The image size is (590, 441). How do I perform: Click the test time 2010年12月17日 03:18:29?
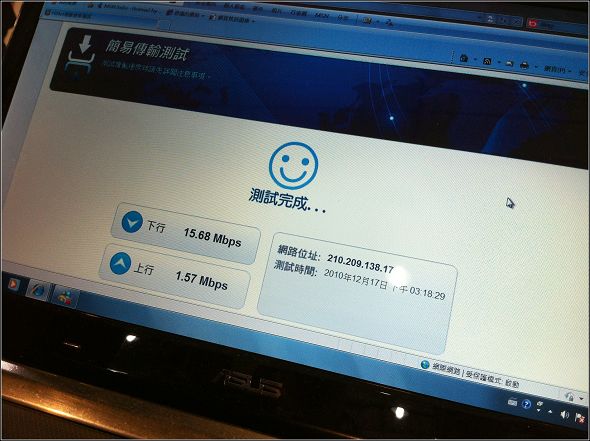[x=385, y=284]
